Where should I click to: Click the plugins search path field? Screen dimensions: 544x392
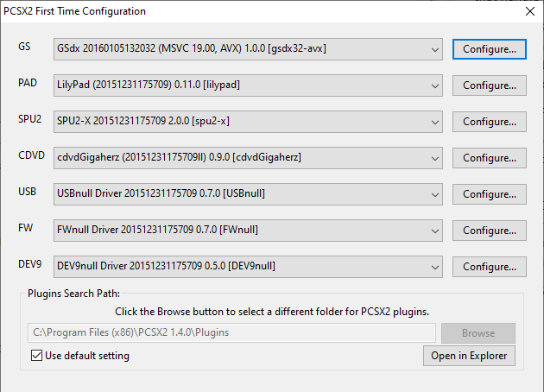point(231,333)
